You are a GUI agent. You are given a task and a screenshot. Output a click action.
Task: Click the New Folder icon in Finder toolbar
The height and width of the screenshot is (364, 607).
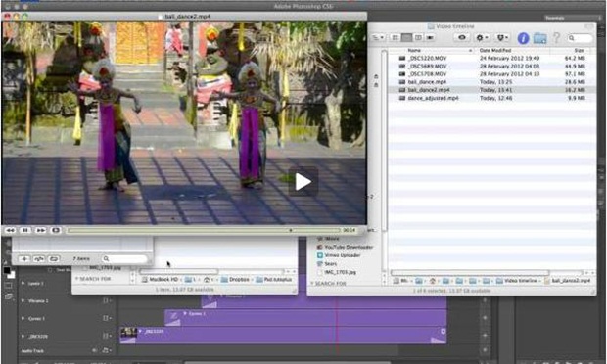click(539, 38)
